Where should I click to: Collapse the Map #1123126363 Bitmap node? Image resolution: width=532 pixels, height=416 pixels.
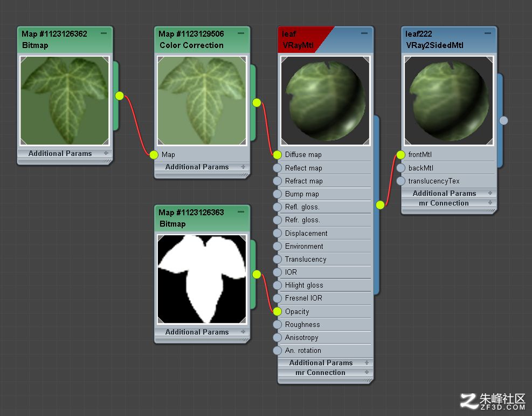click(241, 212)
